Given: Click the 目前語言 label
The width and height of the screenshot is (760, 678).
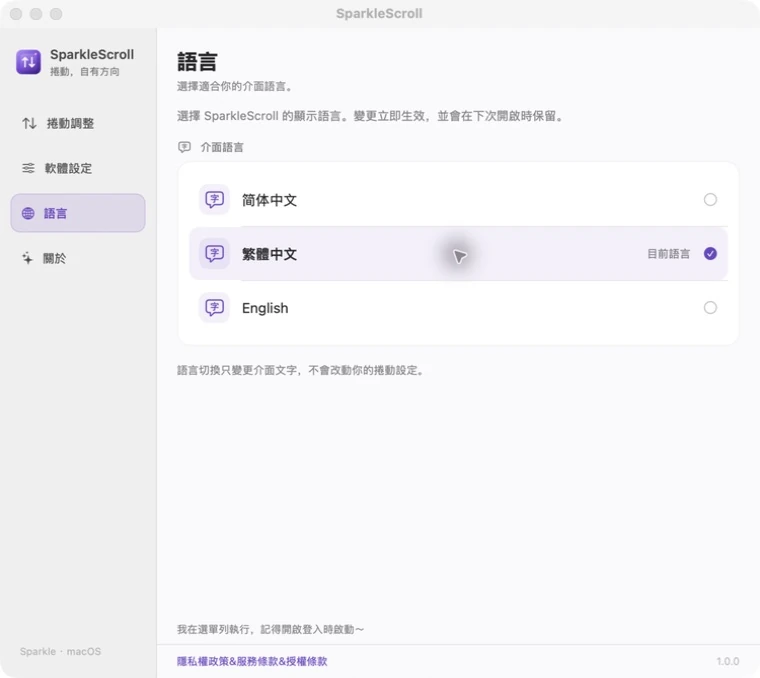Looking at the screenshot, I should (x=668, y=253).
